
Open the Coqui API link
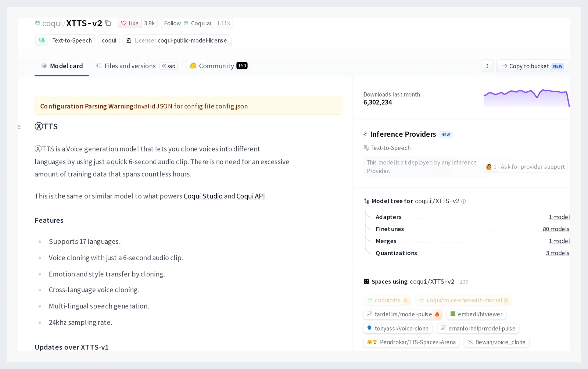point(251,196)
